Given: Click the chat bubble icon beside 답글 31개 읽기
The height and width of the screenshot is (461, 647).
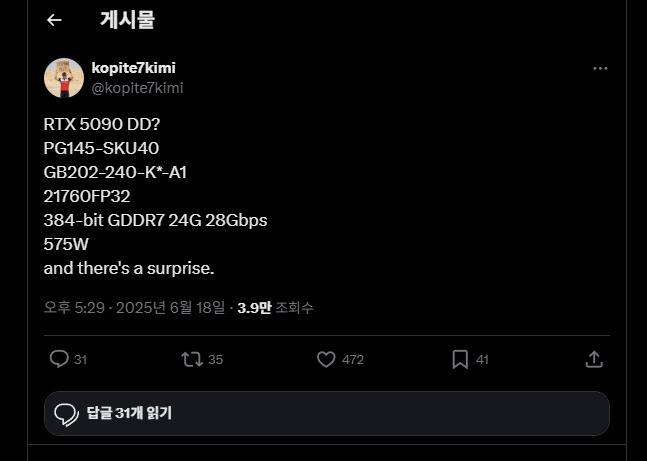Looking at the screenshot, I should pyautogui.click(x=66, y=413).
